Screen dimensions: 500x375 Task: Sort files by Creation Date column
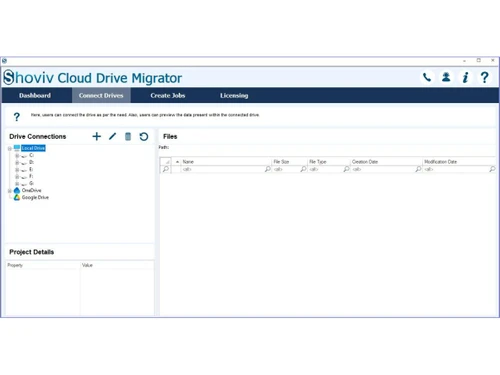coord(386,162)
